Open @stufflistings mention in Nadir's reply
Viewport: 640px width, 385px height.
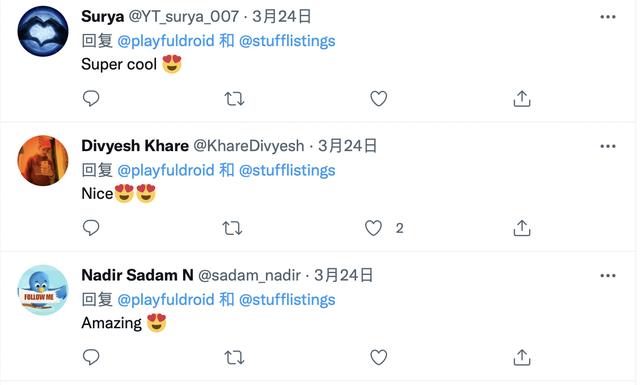pyautogui.click(x=287, y=300)
